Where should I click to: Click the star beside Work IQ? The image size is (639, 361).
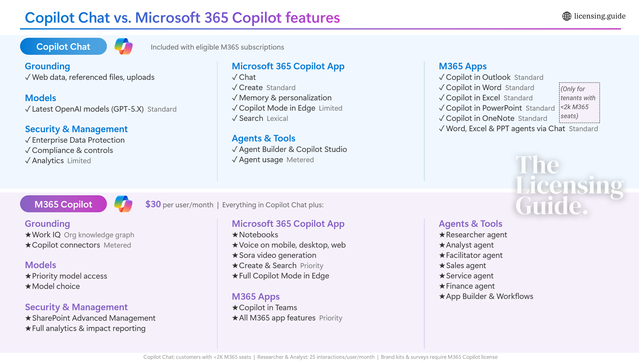tap(28, 235)
